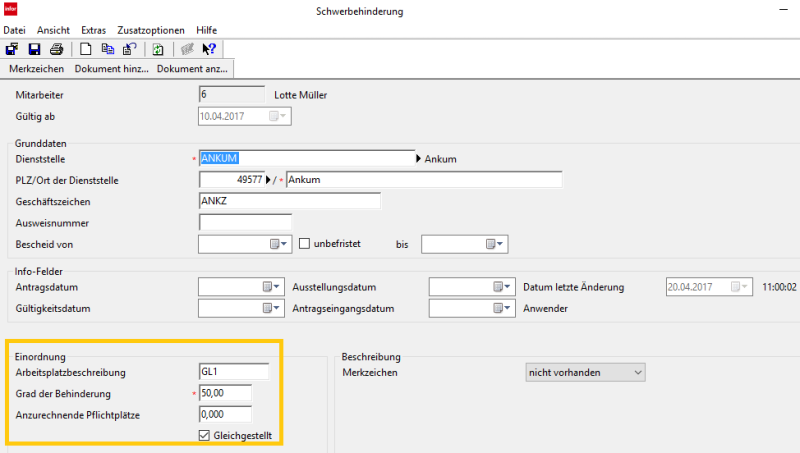
Task: Expand the Merkzeichen 'nicht vorhanden' dropdown
Action: point(585,372)
